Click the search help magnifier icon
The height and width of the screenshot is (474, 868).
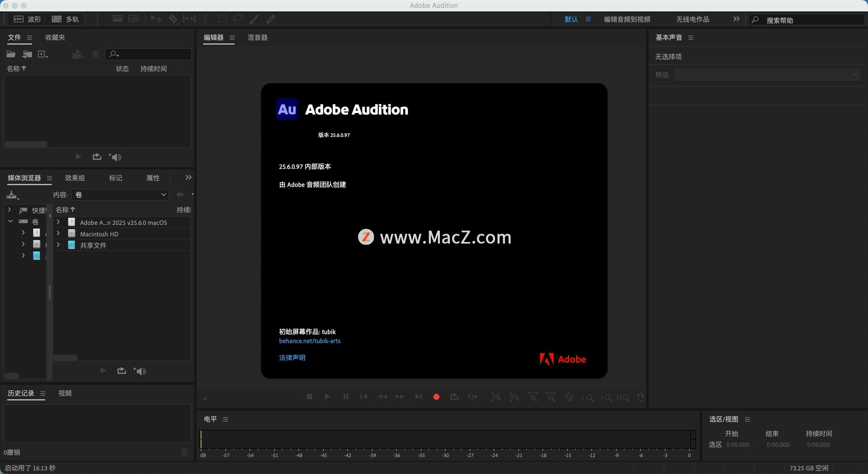click(755, 20)
